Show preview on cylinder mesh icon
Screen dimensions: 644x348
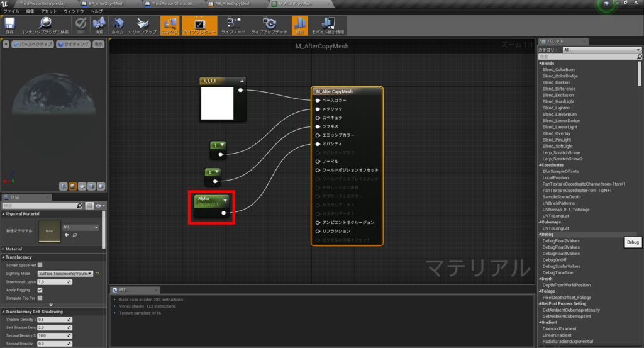64,186
